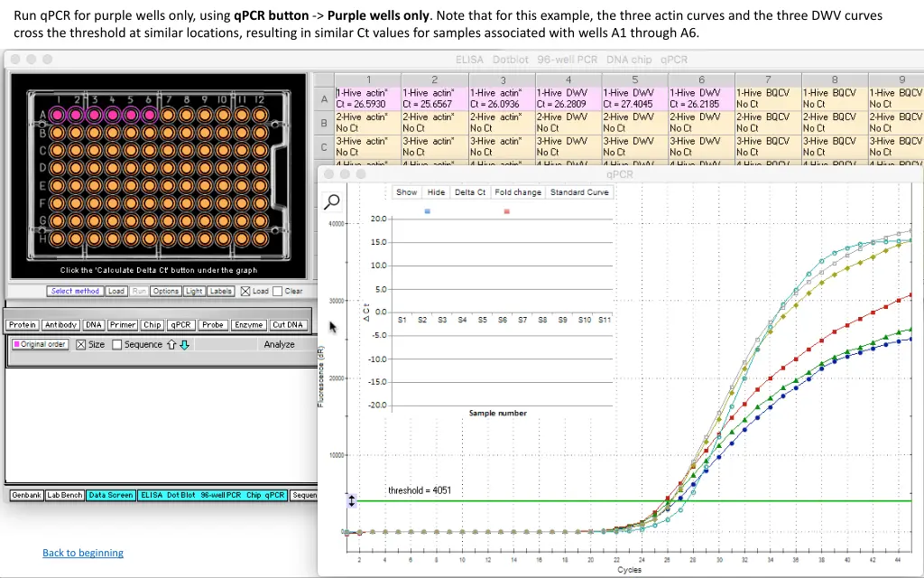This screenshot has width=924, height=578.
Task: Open the Original order sort dropdown
Action: point(41,344)
